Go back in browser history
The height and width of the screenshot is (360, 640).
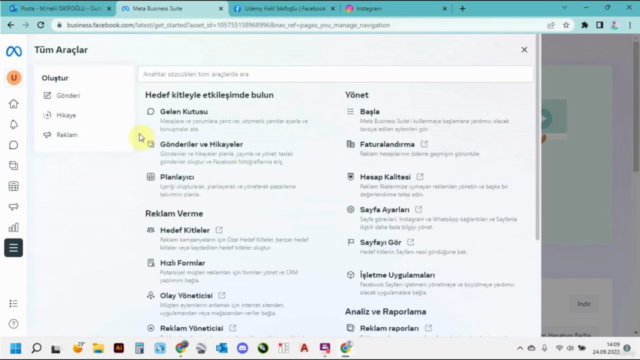click(x=11, y=25)
